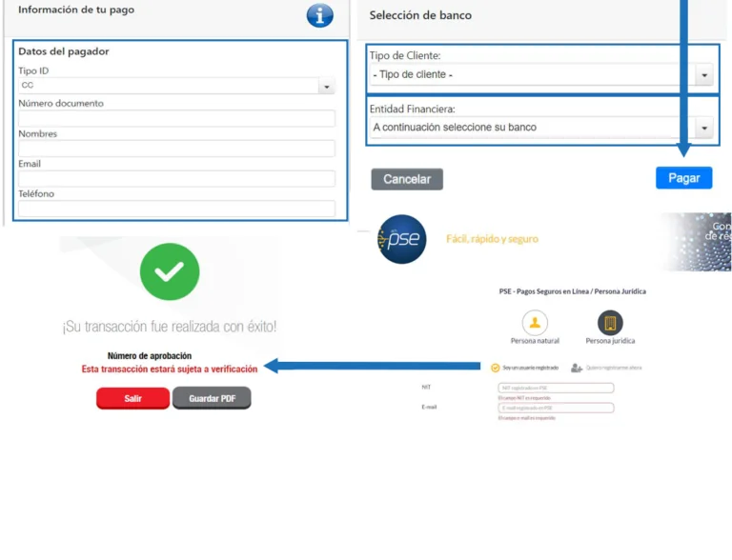This screenshot has height=560, width=732.
Task: Click the PSE logo
Action: [x=401, y=239]
